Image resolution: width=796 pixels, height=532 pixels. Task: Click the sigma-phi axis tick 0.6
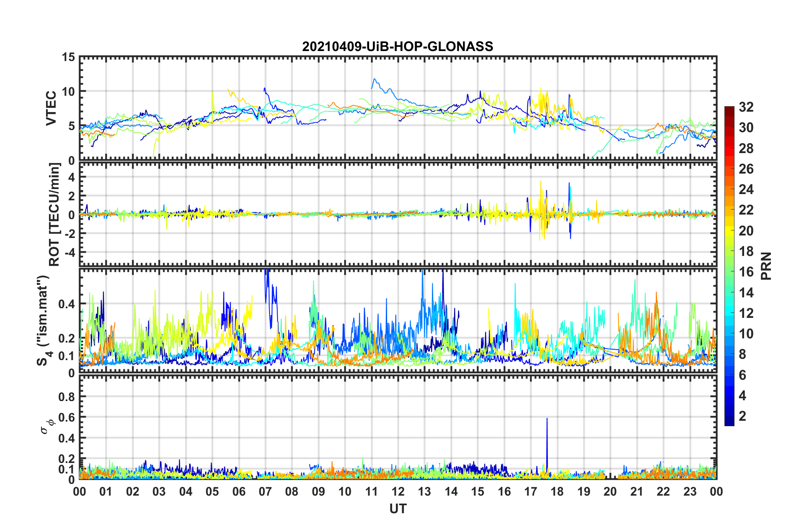point(67,417)
